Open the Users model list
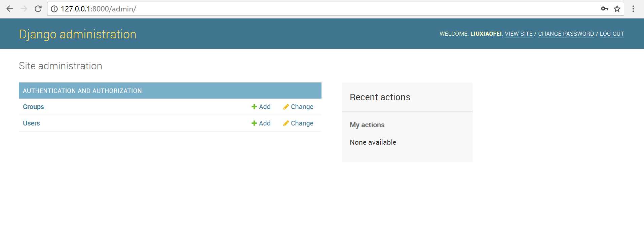This screenshot has width=644, height=250. tap(31, 123)
